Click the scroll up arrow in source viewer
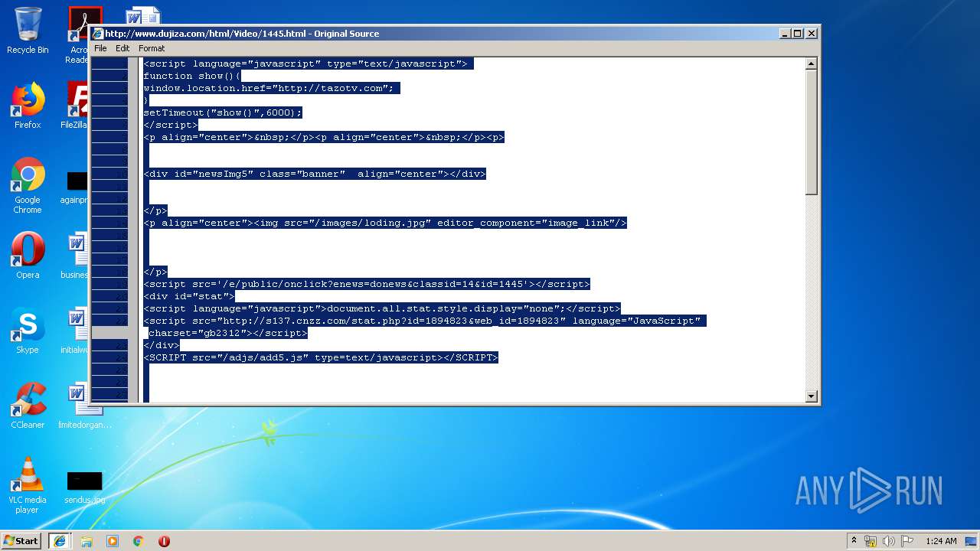980x551 pixels. point(812,64)
